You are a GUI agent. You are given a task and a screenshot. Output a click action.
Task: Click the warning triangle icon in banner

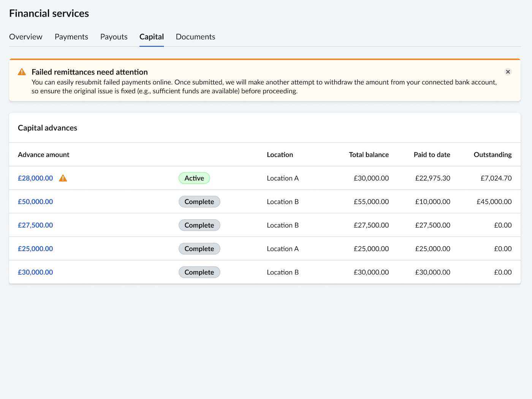[x=22, y=72]
